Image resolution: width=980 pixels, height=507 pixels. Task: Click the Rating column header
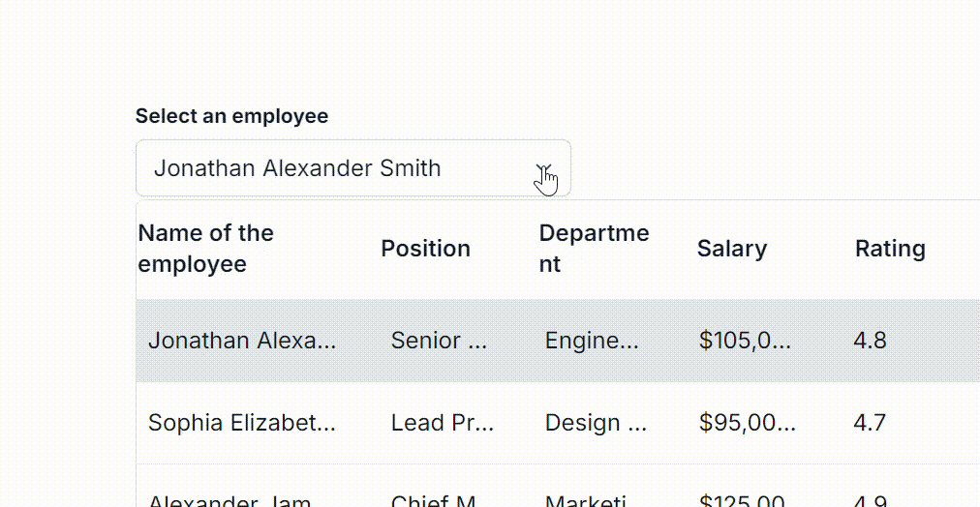pyautogui.click(x=890, y=249)
